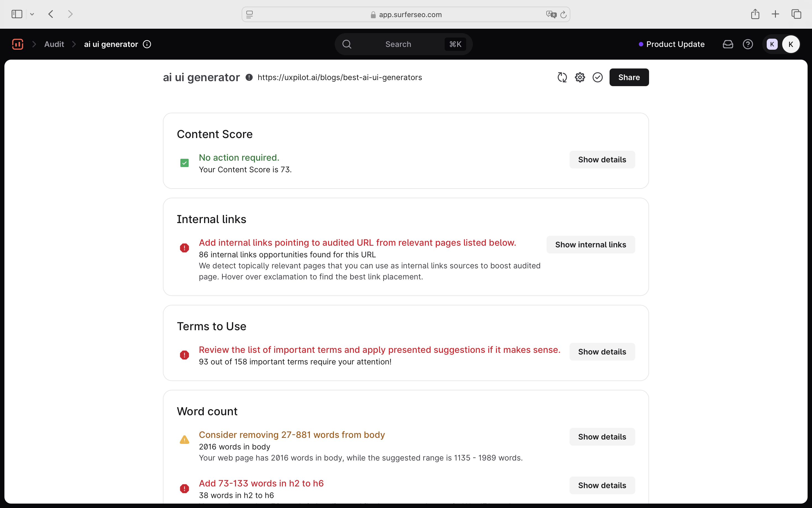The image size is (812, 508).
Task: Click the yellow Word count warning triangle
Action: (184, 440)
